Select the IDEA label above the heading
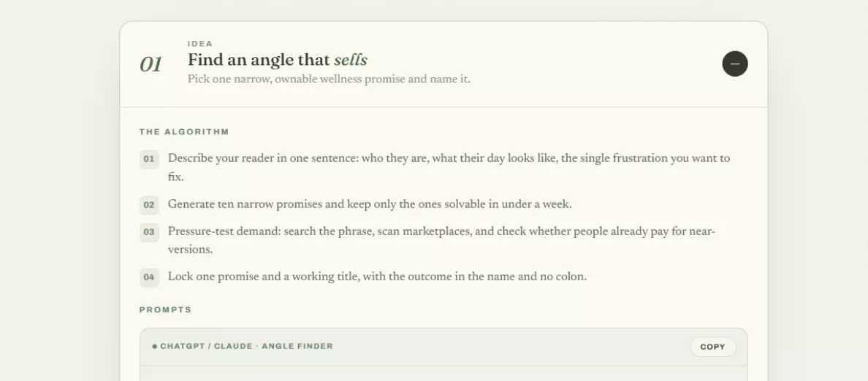The width and height of the screenshot is (868, 381). 200,44
